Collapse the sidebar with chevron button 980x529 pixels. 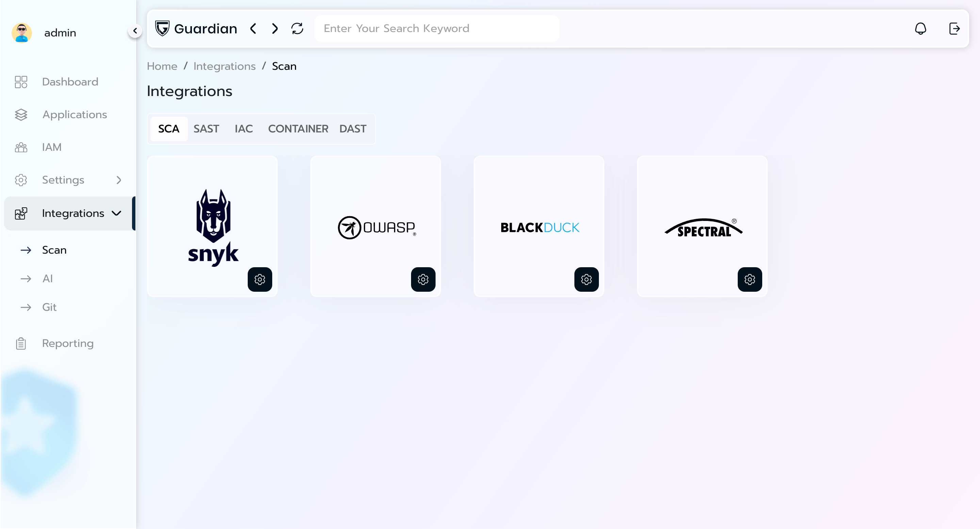[x=135, y=31]
